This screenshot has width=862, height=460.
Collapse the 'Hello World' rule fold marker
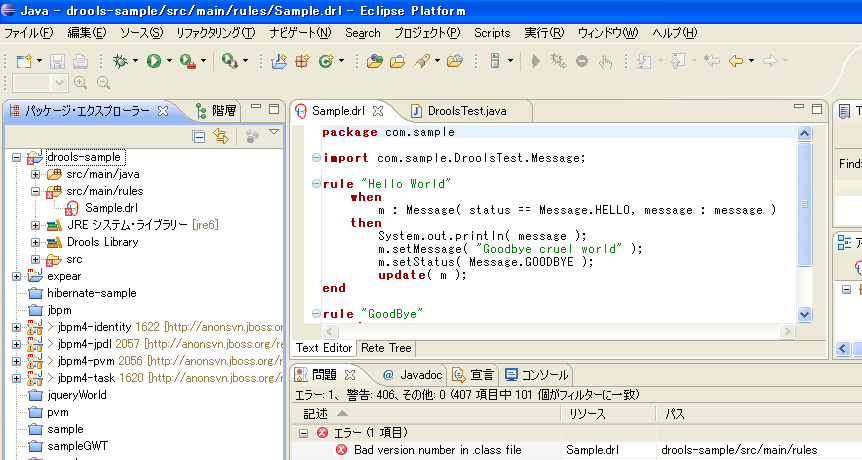(316, 185)
